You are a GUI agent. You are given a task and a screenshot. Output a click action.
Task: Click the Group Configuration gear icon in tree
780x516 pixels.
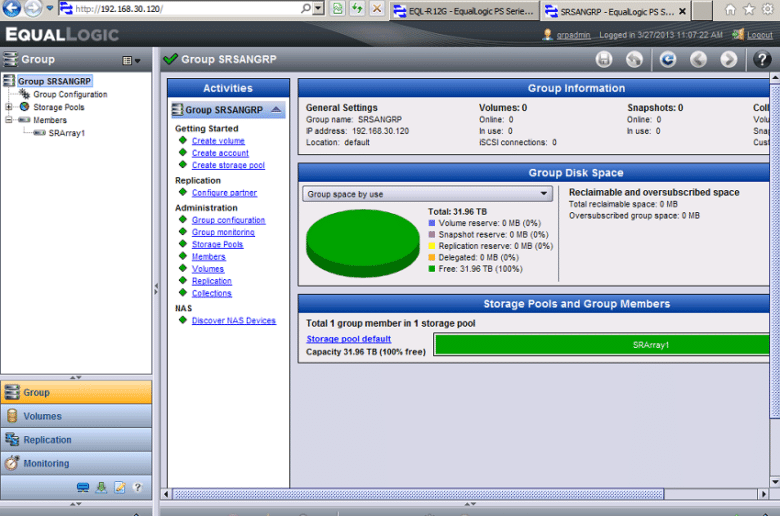coord(24,94)
